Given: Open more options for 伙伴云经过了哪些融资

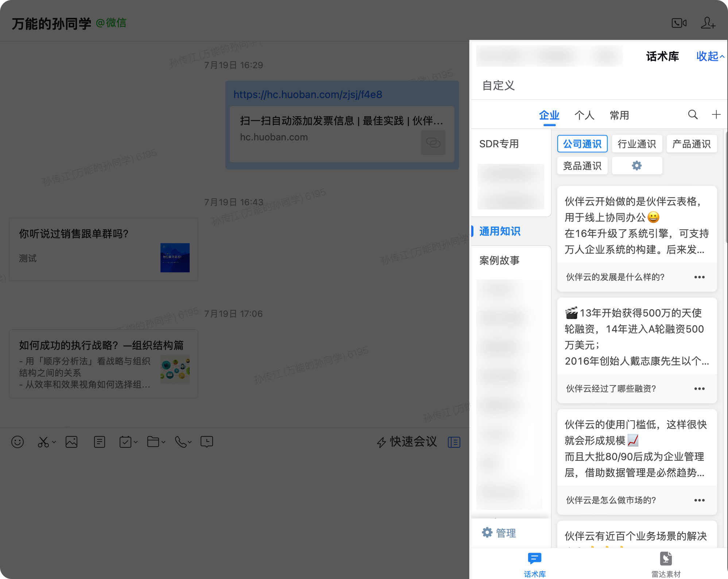Looking at the screenshot, I should [699, 389].
